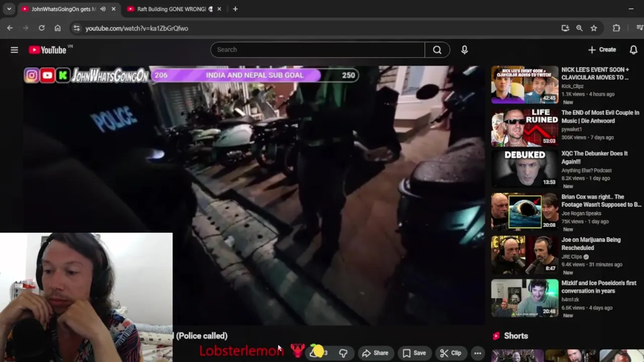Open YouTube guide hamburger menu

click(x=14, y=50)
